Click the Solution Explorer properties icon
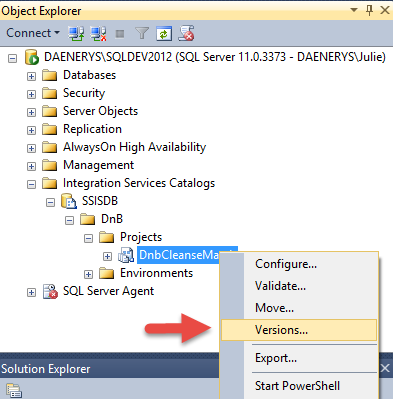Image resolution: width=393 pixels, height=399 pixels. [14, 391]
